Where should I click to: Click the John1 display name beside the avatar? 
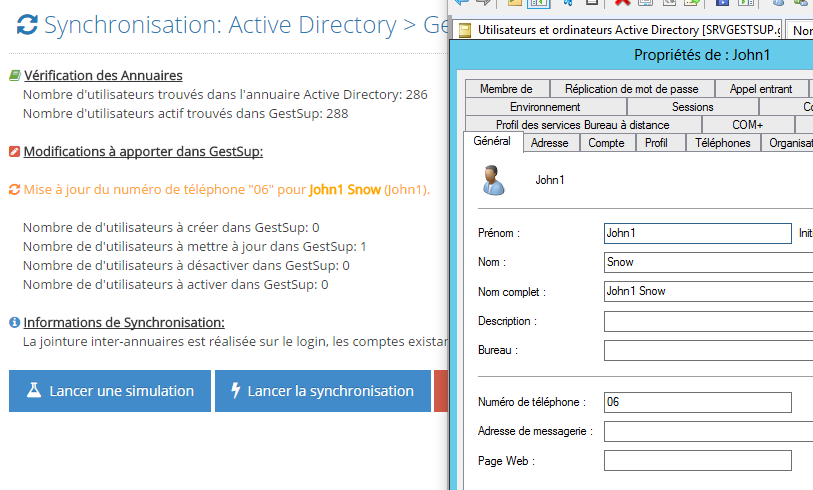coord(550,180)
